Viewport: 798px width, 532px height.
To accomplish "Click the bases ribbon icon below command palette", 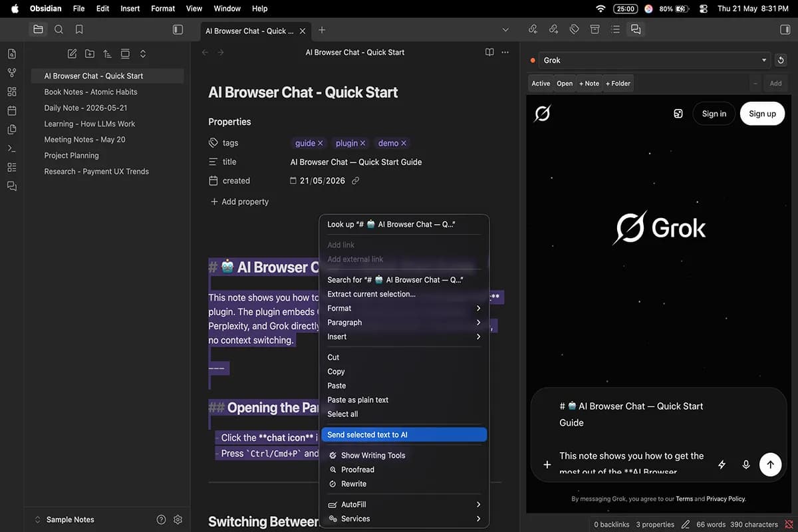I will coord(12,168).
